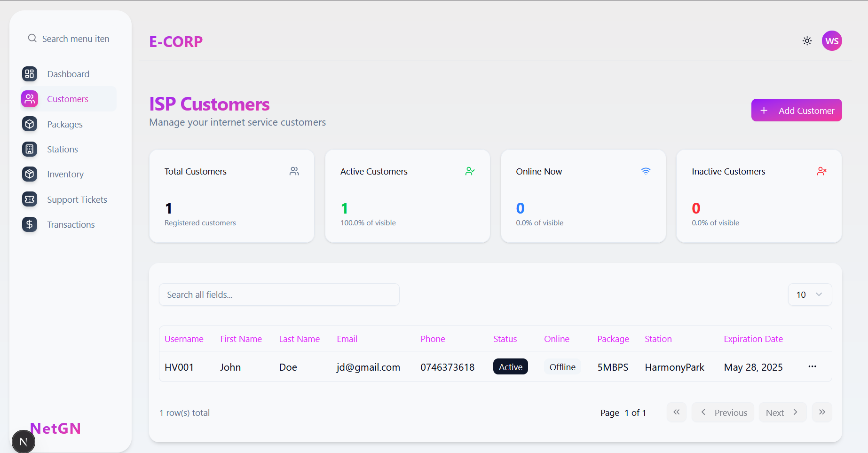Viewport: 868px width, 453px height.
Task: Click the NetGN round N logo icon
Action: (x=23, y=441)
